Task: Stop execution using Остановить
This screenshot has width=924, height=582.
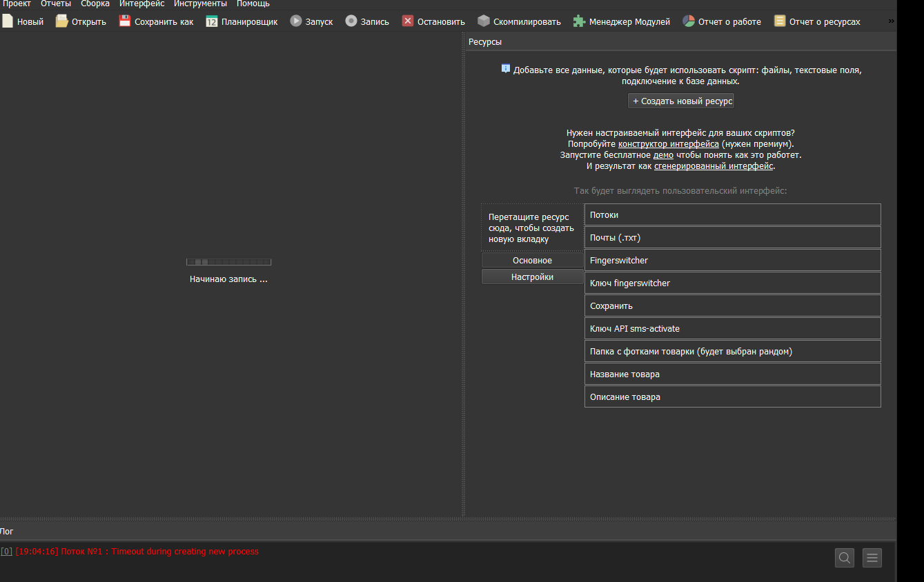Action: (433, 21)
